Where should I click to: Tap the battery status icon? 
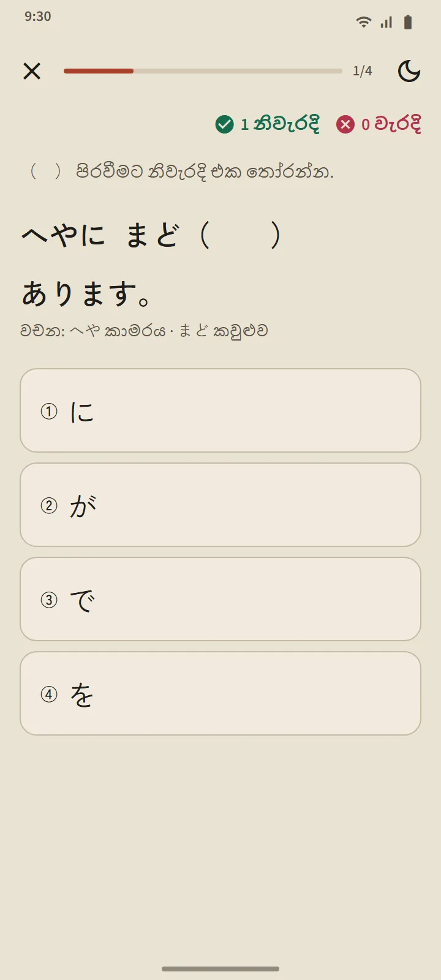point(408,23)
